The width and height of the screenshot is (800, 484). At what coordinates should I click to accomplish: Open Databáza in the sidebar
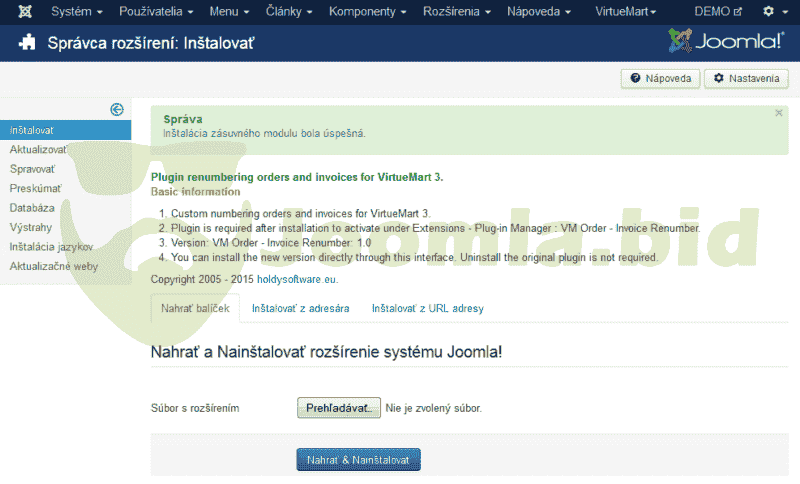(32, 208)
